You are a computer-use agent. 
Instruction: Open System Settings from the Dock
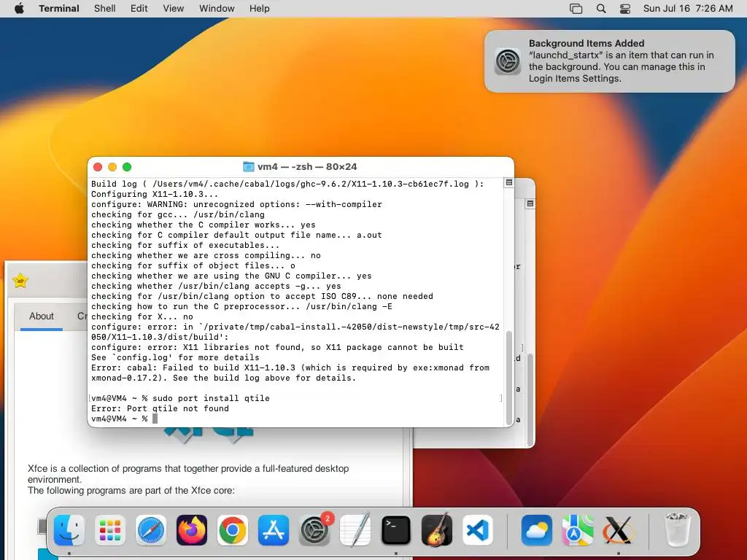tap(314, 530)
